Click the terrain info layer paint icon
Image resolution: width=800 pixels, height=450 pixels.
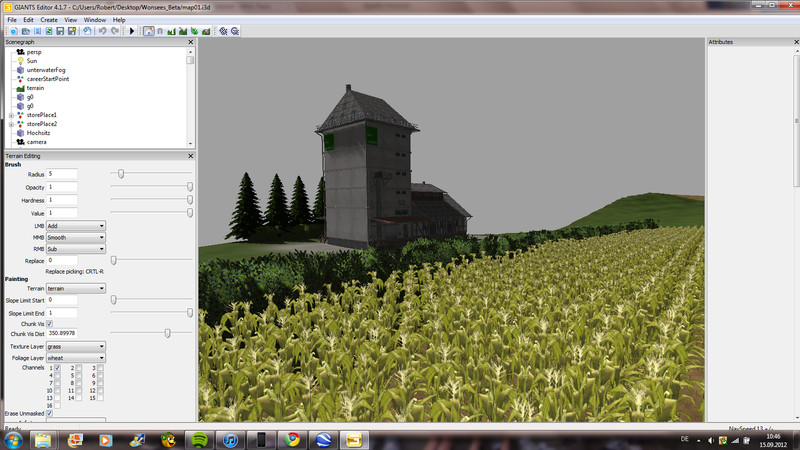206,31
